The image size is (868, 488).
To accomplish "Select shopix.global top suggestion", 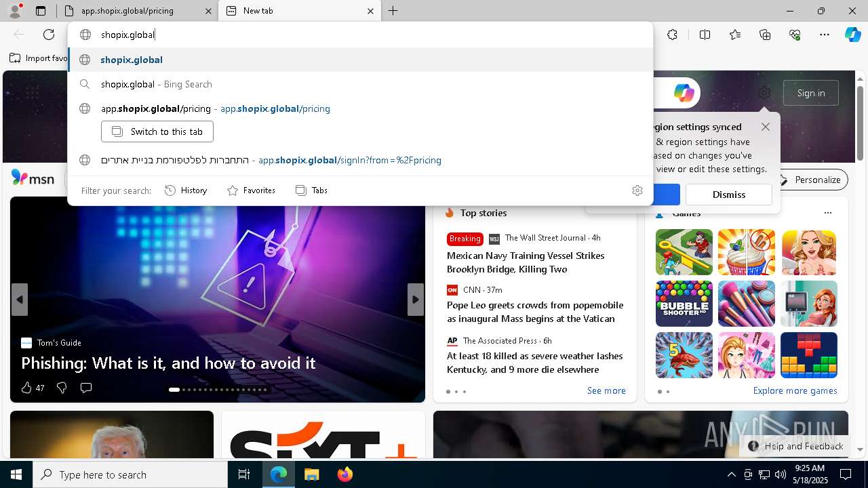I will tap(360, 60).
